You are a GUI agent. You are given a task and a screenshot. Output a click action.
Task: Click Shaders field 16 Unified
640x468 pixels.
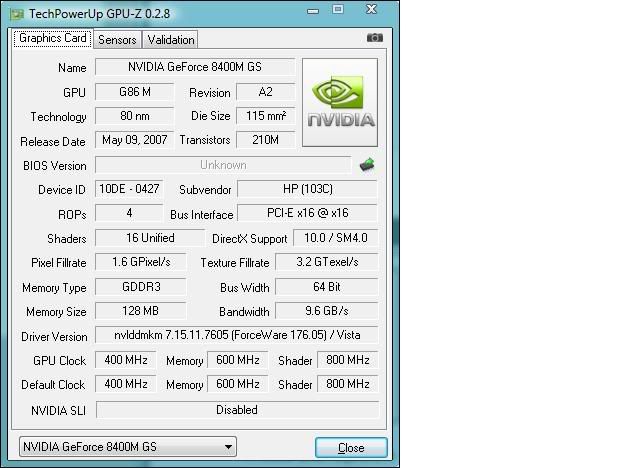[x=150, y=238]
